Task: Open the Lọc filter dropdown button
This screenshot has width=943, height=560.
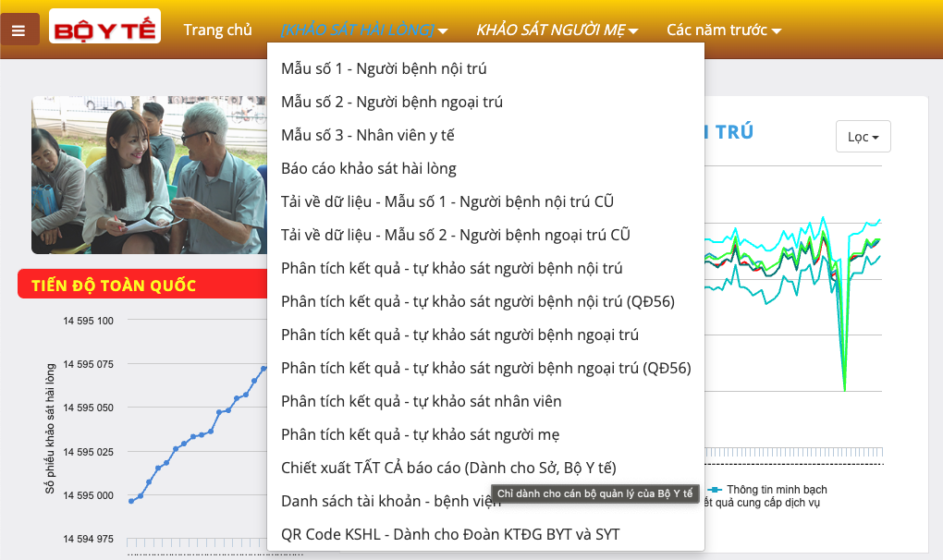Action: (x=863, y=137)
